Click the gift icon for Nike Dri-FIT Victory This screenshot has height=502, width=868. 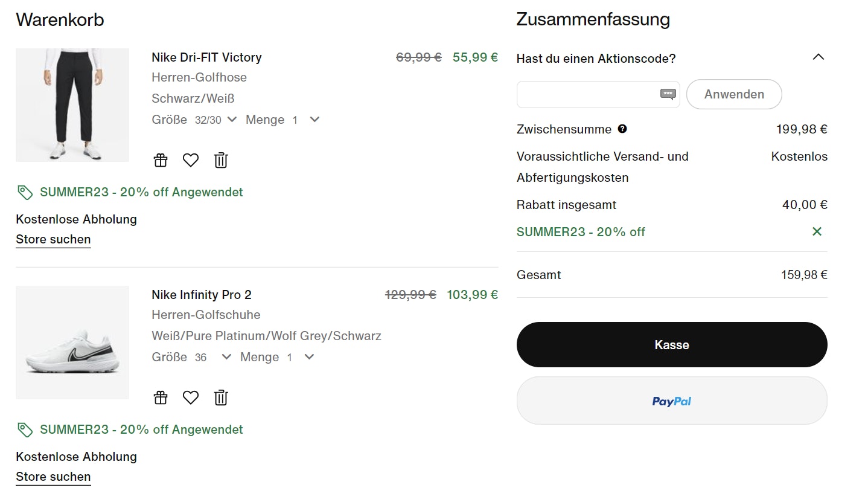(160, 159)
